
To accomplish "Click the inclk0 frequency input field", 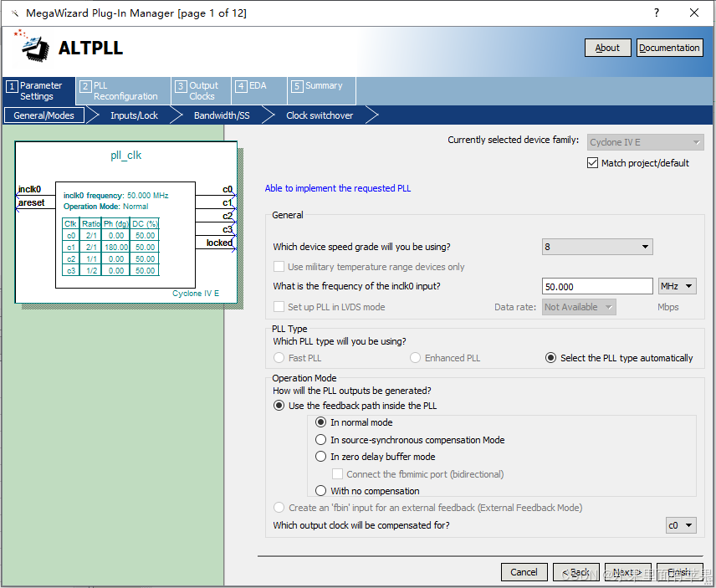I will (597, 287).
